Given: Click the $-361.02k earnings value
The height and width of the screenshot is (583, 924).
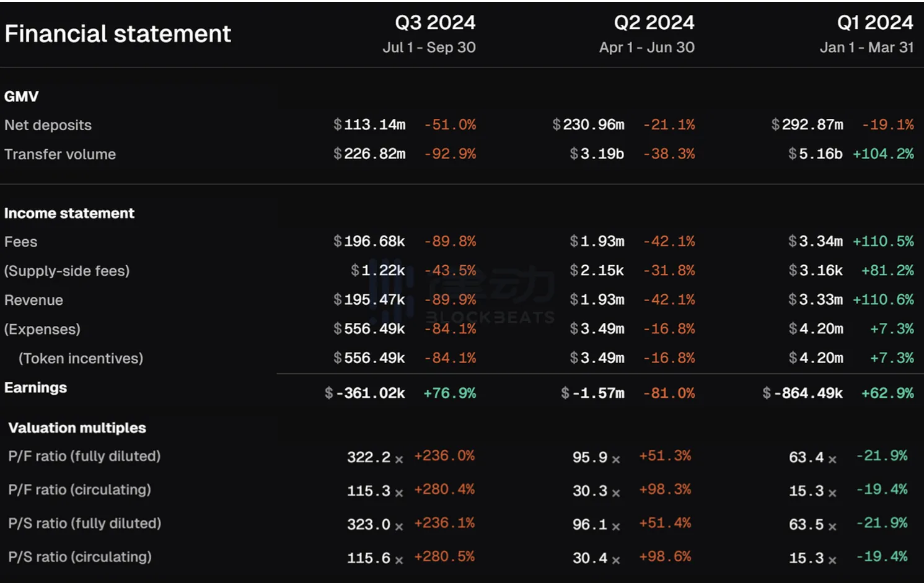Looking at the screenshot, I should click(x=365, y=393).
